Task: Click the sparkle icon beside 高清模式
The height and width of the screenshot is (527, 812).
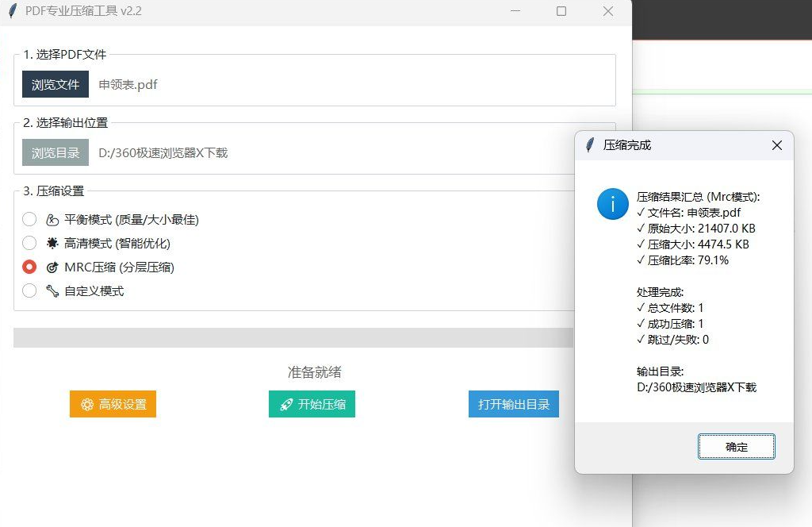Action: point(52,244)
